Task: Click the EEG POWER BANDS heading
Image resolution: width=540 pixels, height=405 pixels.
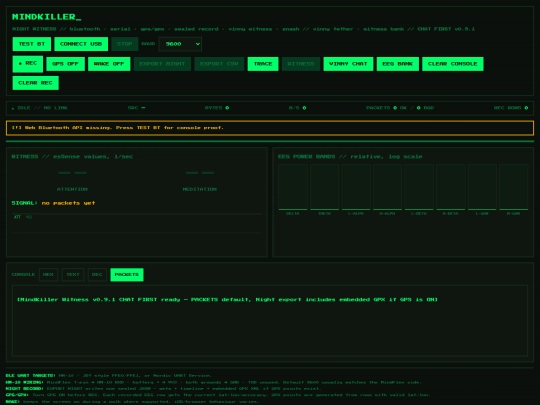Action: [350, 157]
